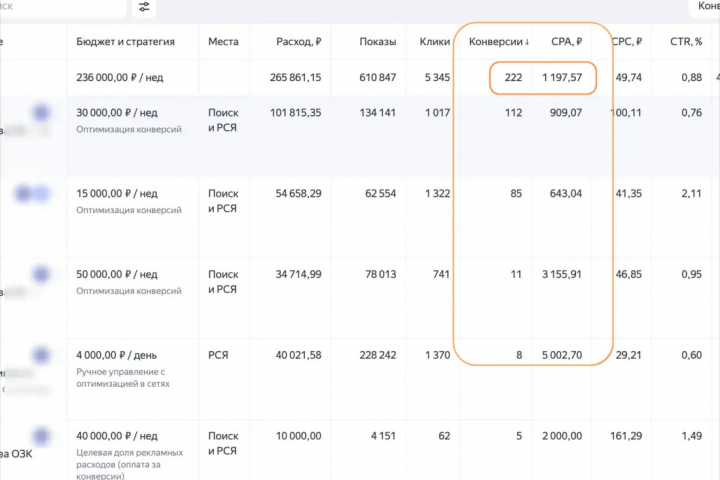Image resolution: width=720 pixels, height=480 pixels.
Task: Select clicks value 1 322
Action: pos(437,194)
